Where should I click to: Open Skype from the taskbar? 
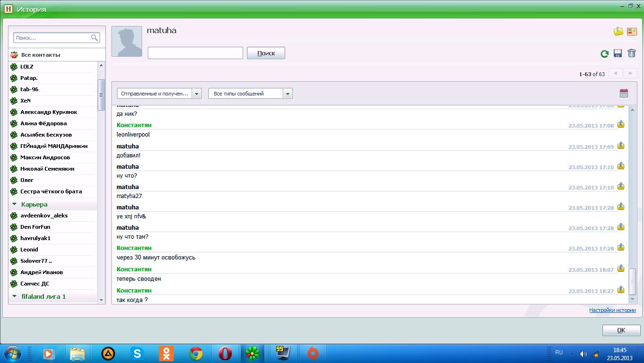coord(137,353)
